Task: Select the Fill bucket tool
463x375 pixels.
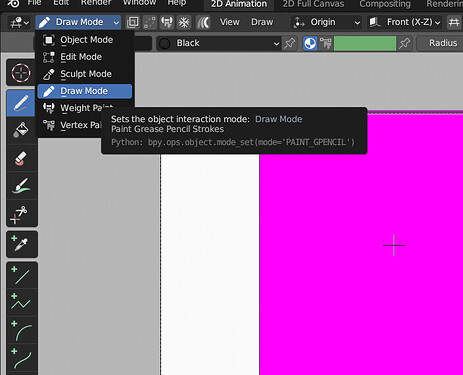Action: [x=21, y=130]
